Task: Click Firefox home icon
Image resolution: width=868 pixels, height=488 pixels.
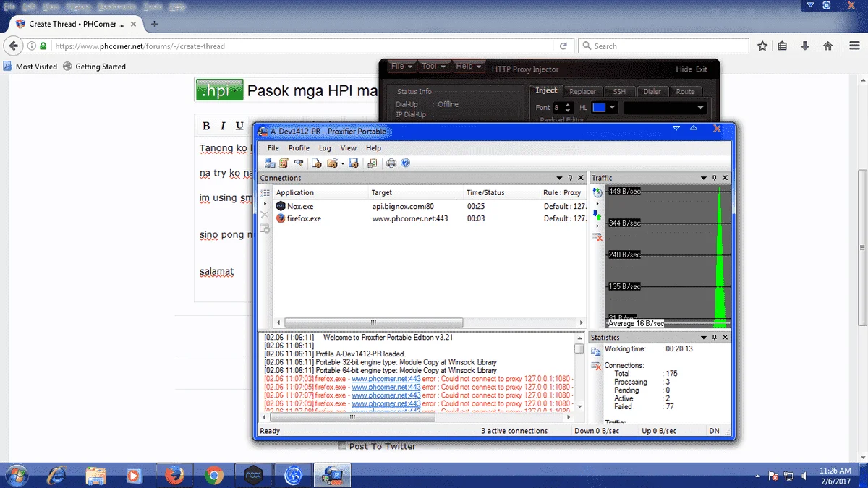Action: click(x=827, y=46)
